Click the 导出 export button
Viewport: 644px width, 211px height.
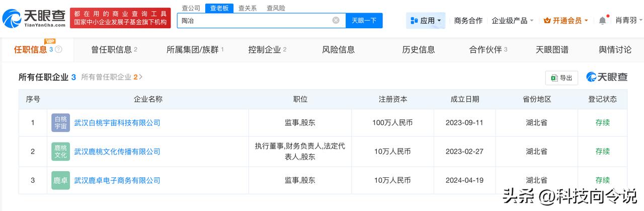click(x=561, y=78)
